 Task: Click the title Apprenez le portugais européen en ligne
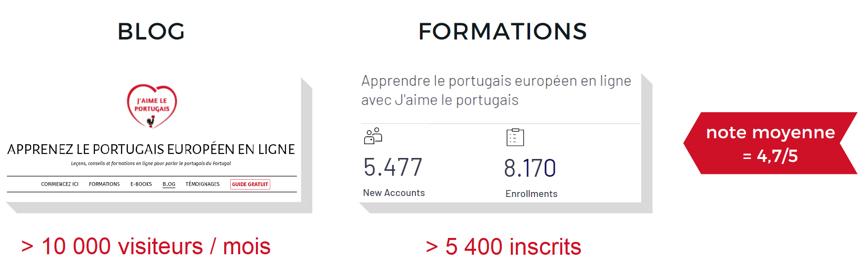point(151,149)
